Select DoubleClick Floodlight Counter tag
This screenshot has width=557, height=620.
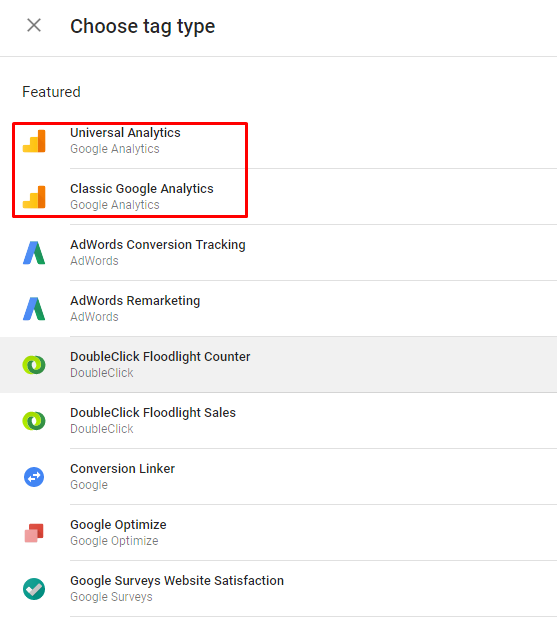point(278,365)
